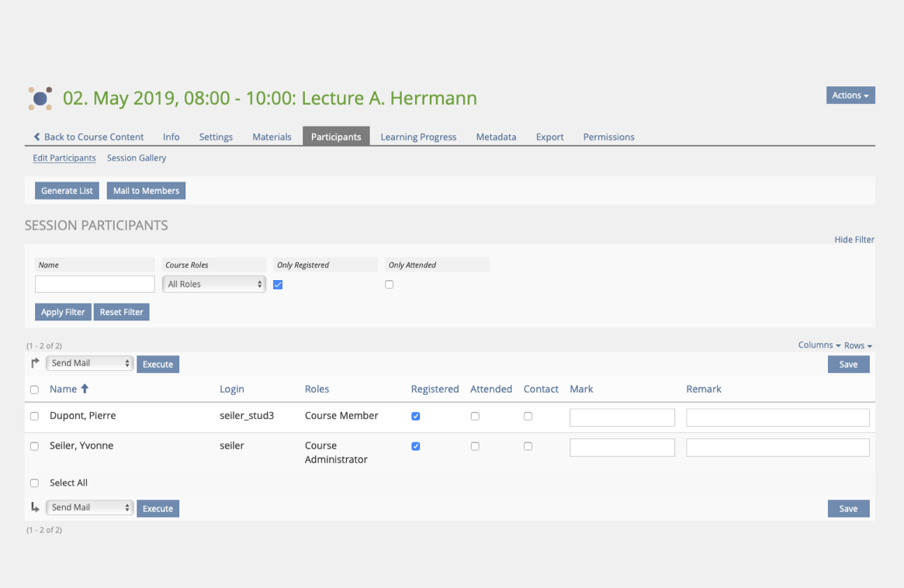The width and height of the screenshot is (904, 588).
Task: Click the Name column sort arrow
Action: point(85,389)
